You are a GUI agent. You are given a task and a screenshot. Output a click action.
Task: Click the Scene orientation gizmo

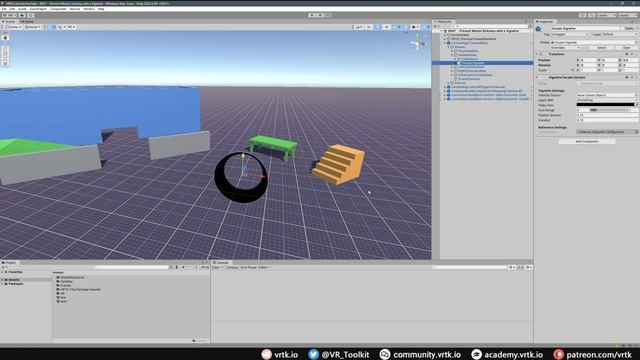(418, 42)
